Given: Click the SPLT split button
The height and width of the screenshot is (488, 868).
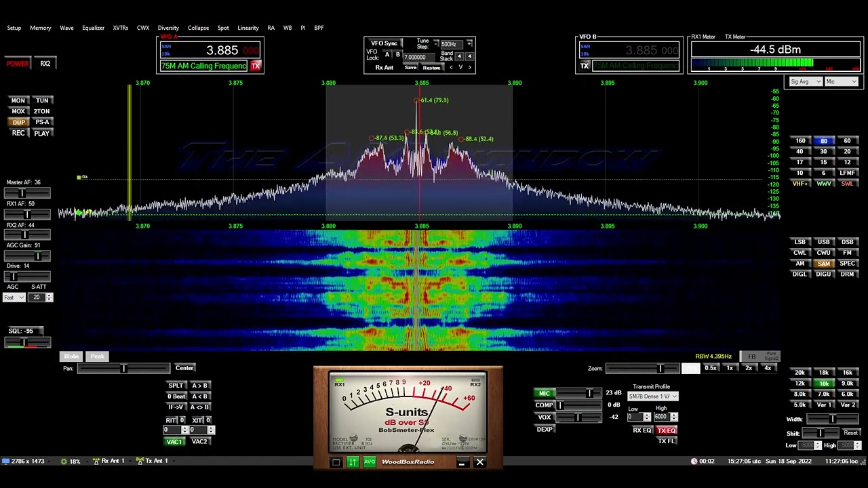Looking at the screenshot, I should (176, 386).
